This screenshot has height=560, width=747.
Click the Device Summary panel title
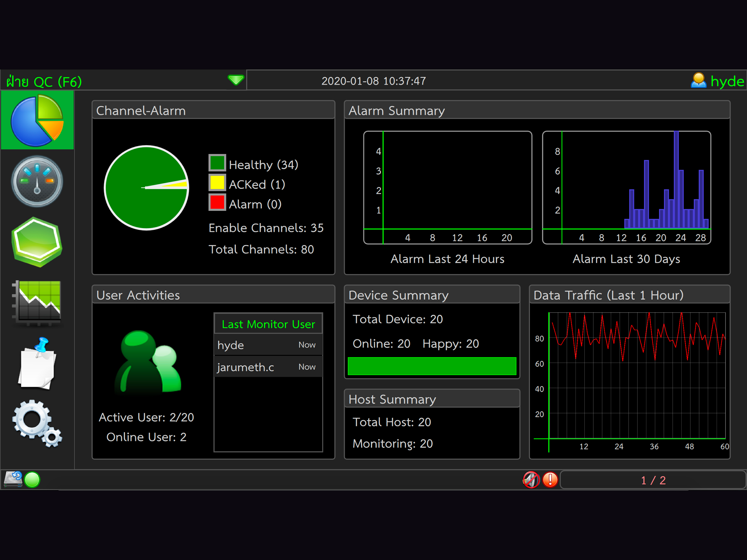coord(398,295)
